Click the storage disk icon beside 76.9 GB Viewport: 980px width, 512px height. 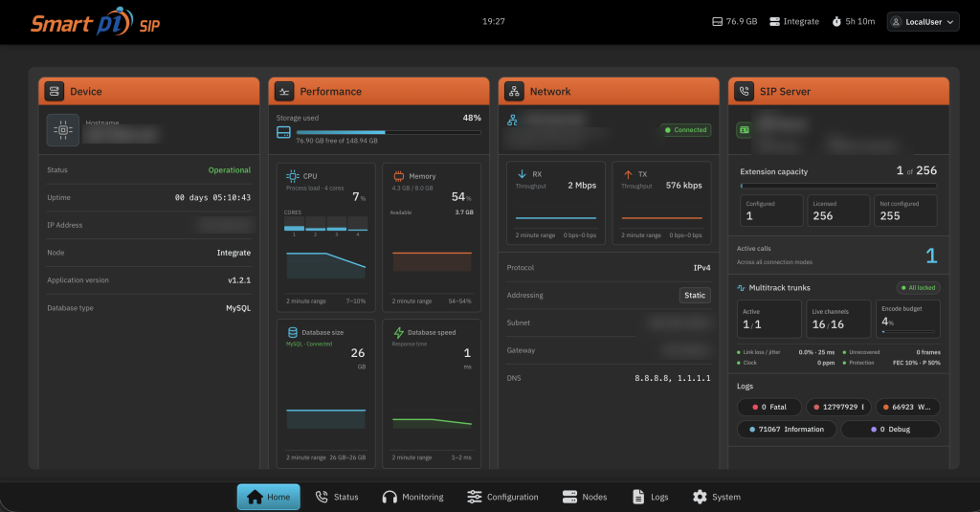tap(718, 21)
